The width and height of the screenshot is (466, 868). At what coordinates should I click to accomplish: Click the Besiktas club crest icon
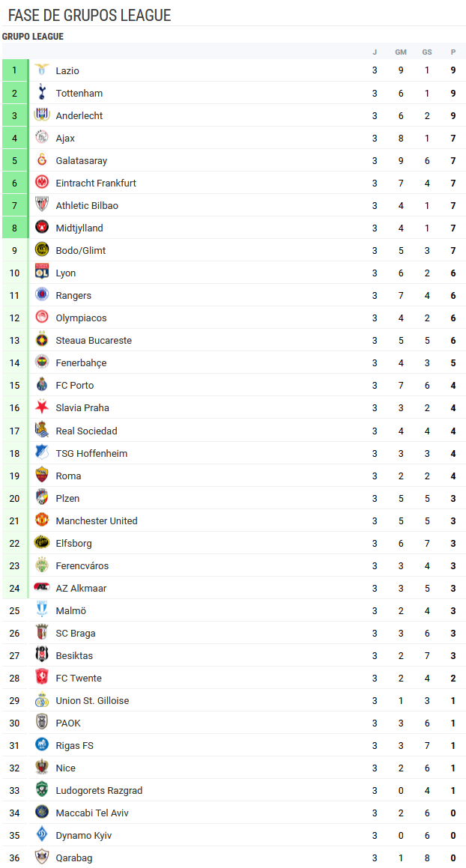[42, 655]
